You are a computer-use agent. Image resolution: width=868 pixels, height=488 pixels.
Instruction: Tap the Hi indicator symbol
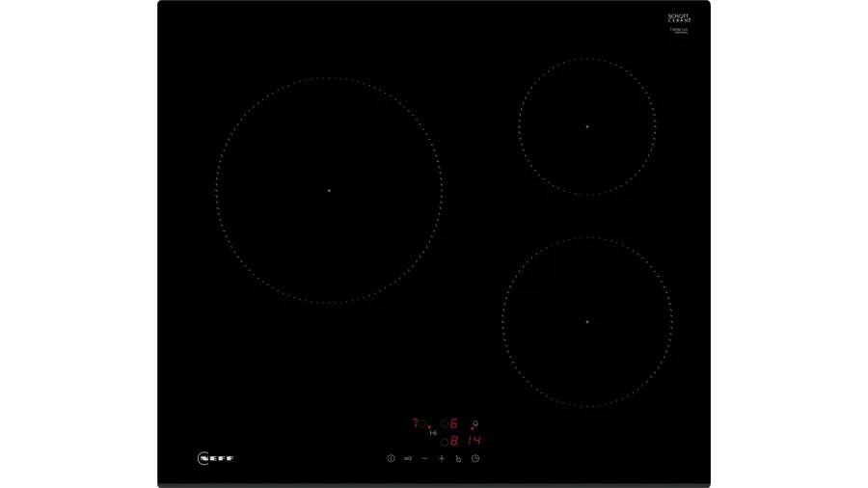[x=433, y=433]
